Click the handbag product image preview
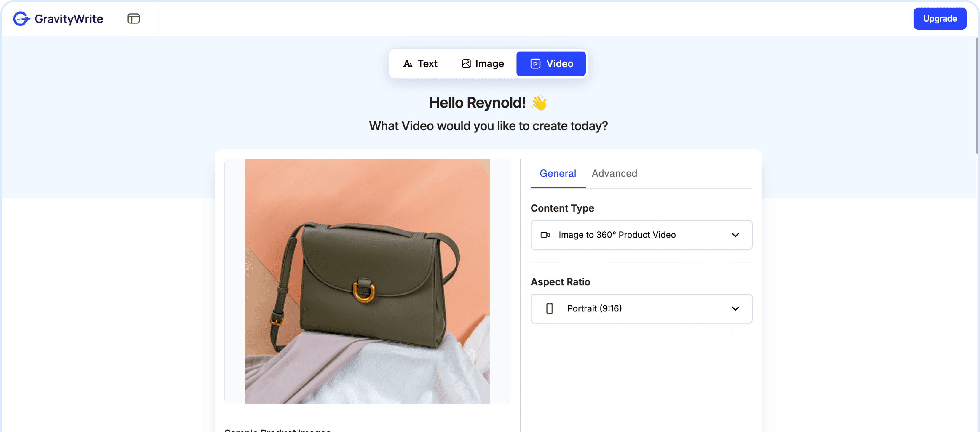This screenshot has width=980, height=432. [x=367, y=281]
